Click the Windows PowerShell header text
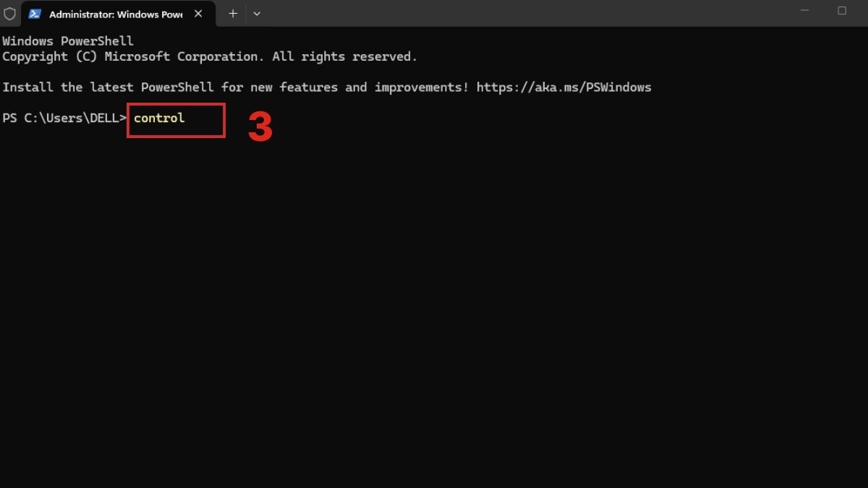868x488 pixels. pyautogui.click(x=69, y=40)
